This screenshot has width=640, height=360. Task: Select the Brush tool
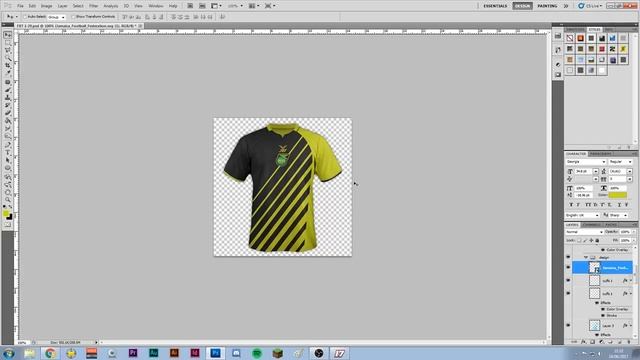tap(8, 90)
